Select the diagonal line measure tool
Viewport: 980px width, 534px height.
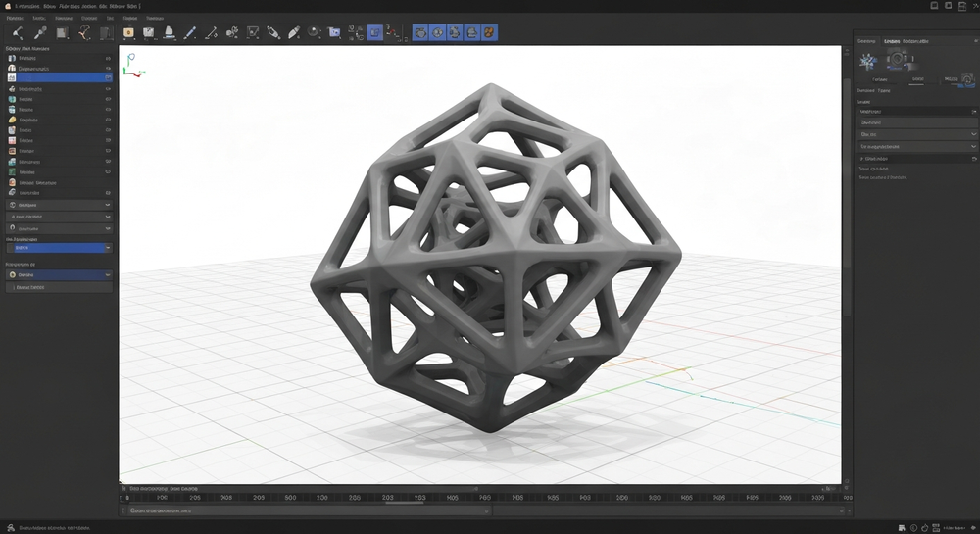(x=212, y=33)
